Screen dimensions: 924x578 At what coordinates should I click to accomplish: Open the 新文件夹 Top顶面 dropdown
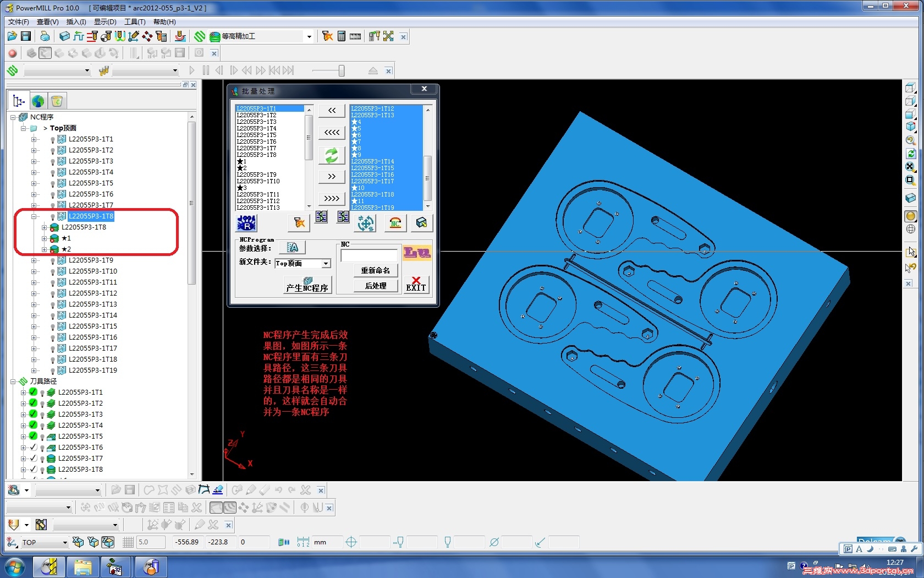[326, 264]
